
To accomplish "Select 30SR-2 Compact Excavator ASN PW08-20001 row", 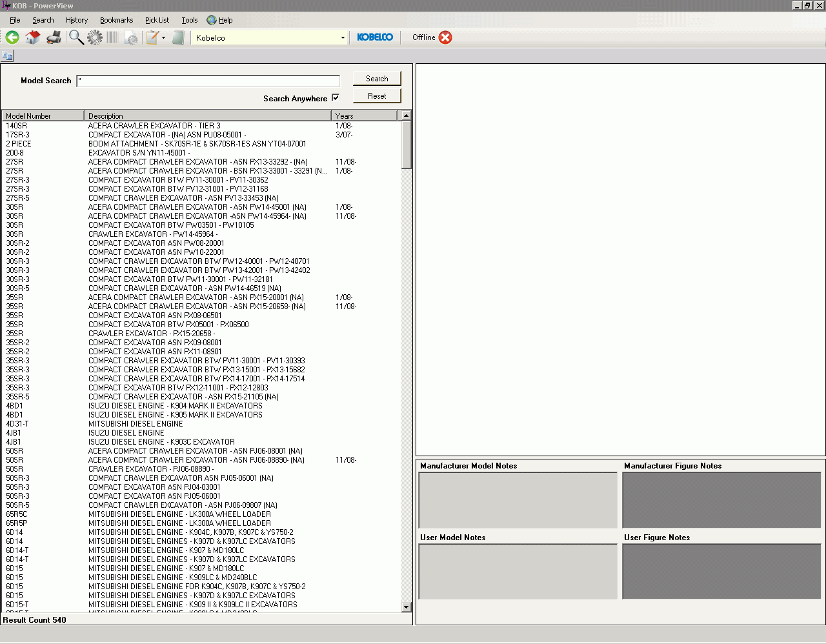I will pyautogui.click(x=201, y=243).
